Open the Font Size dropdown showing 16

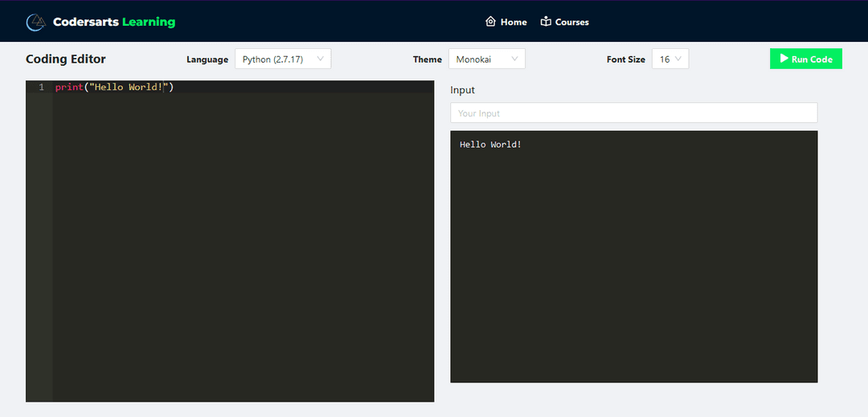(x=670, y=59)
